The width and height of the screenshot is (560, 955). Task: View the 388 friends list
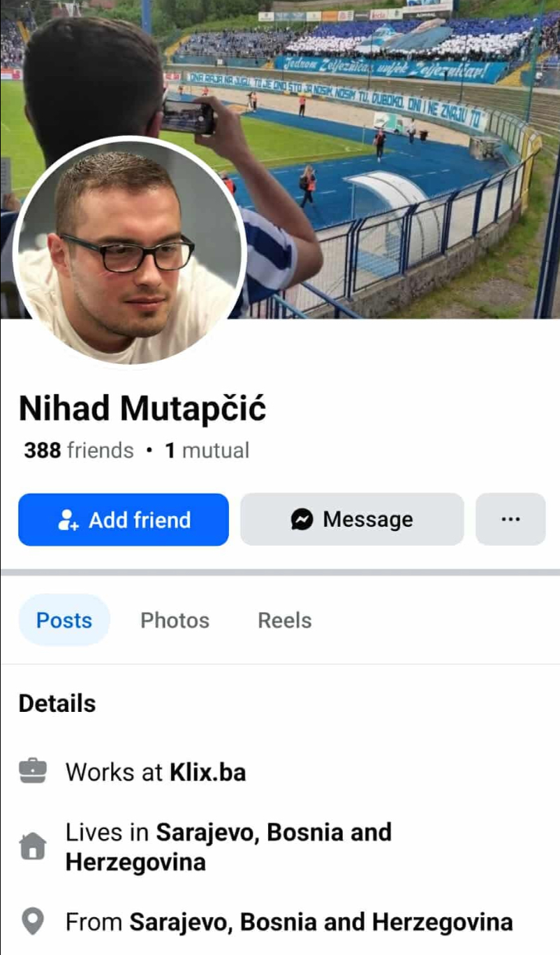point(79,451)
